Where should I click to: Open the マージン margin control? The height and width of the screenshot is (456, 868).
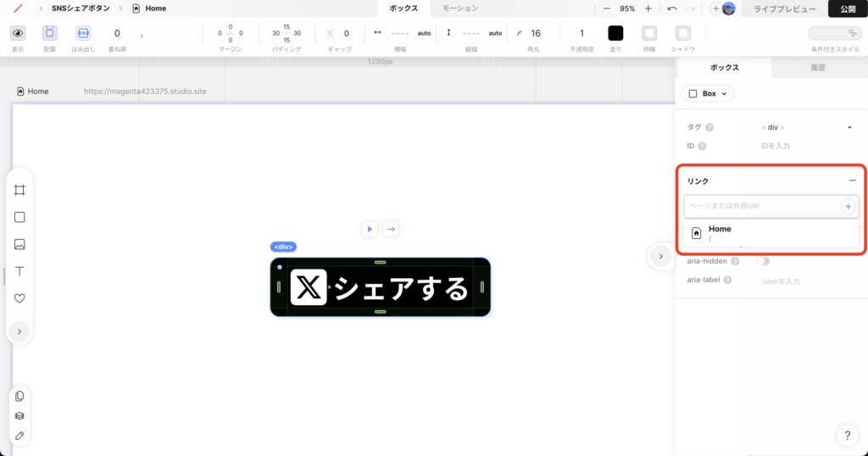coord(231,33)
